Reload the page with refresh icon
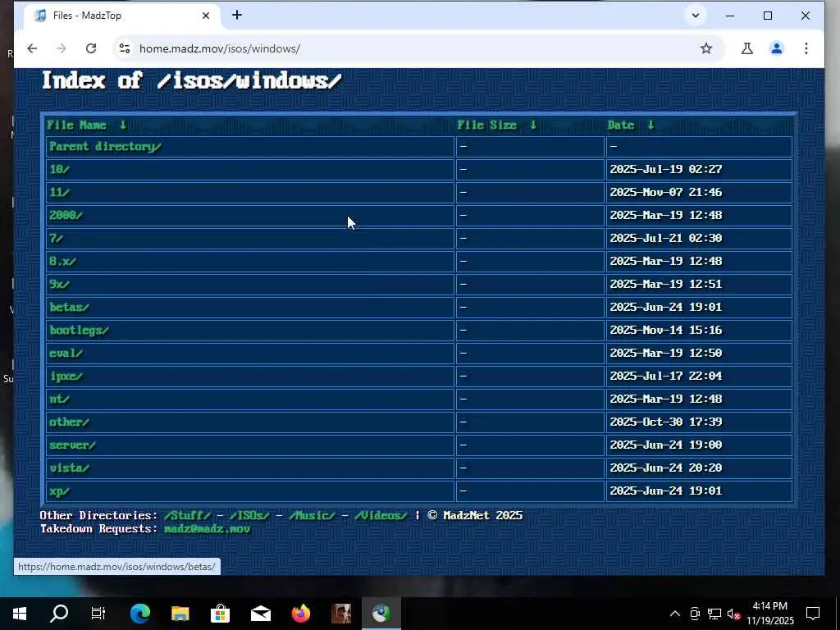This screenshot has width=840, height=630. (91, 48)
